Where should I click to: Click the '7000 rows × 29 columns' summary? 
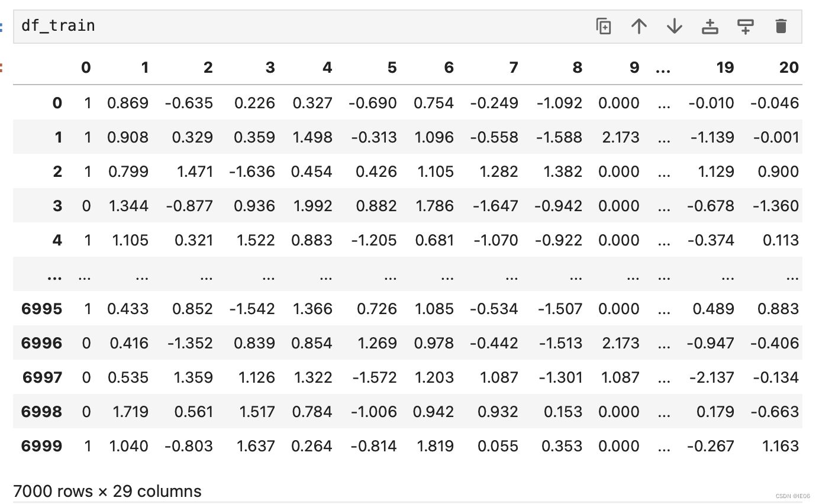coord(107,491)
